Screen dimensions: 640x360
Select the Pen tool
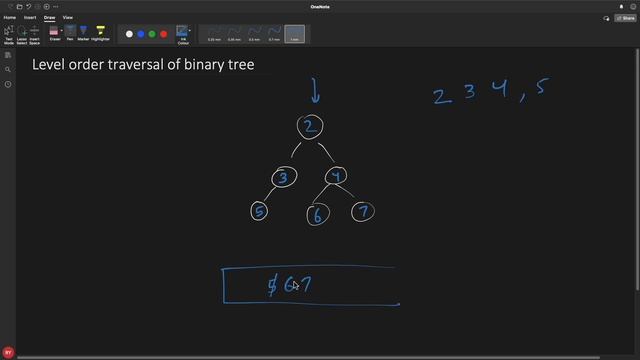point(70,33)
